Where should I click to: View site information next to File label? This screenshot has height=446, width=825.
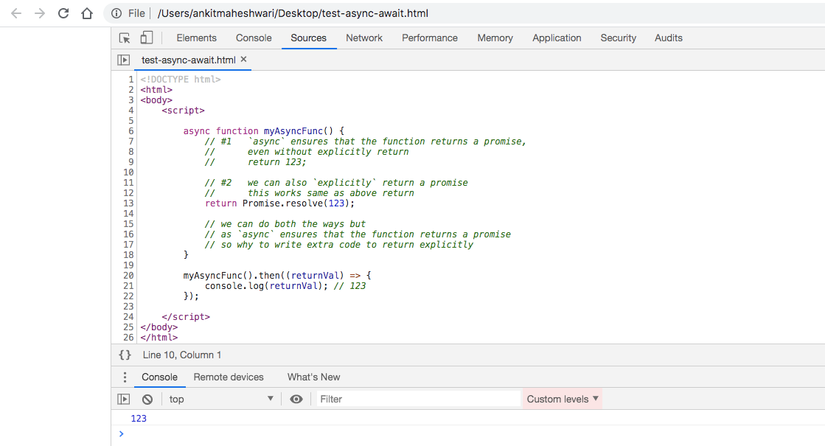coord(116,14)
